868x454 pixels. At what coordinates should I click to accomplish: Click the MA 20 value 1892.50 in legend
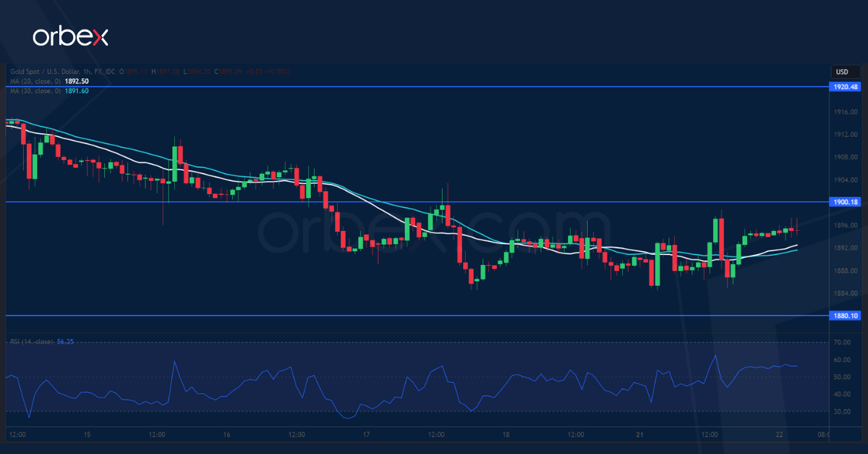[76, 82]
